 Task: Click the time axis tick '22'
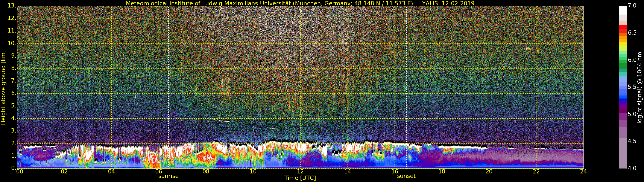[x=536, y=172]
